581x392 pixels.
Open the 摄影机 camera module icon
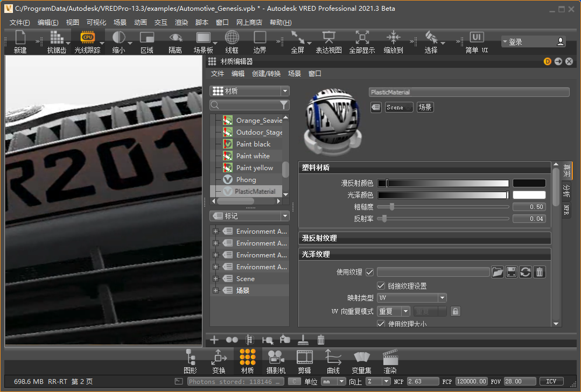(276, 357)
